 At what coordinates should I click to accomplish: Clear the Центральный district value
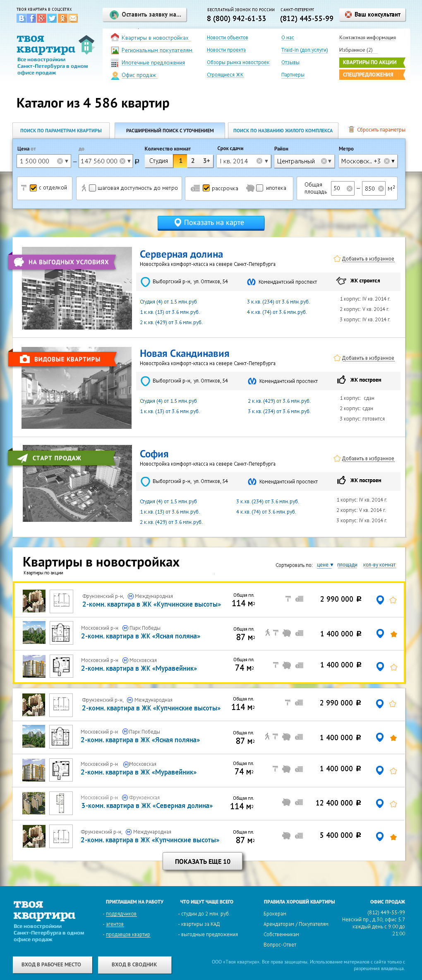pyautogui.click(x=324, y=161)
